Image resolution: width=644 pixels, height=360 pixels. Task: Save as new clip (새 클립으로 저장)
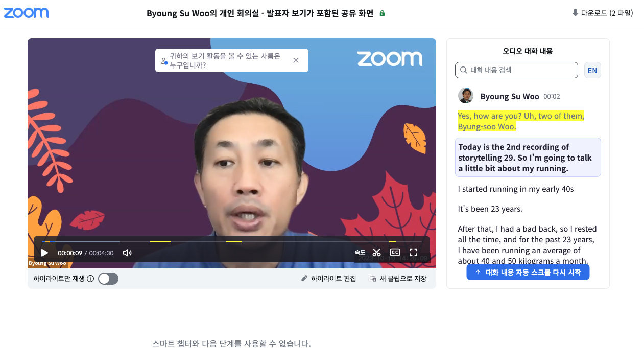[x=398, y=279]
